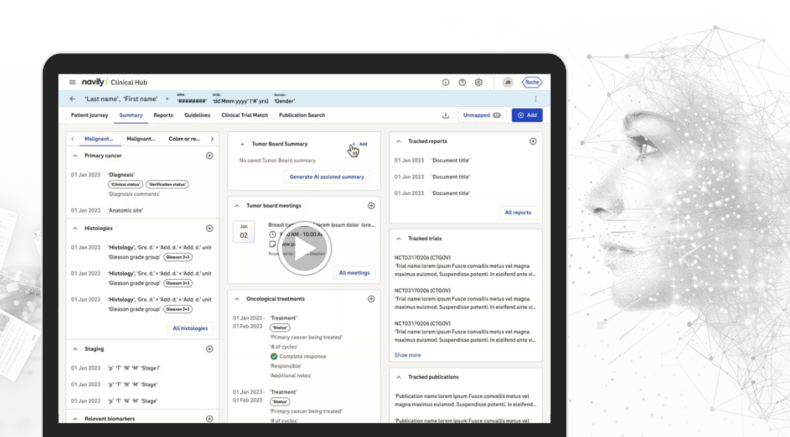790x437 pixels.
Task: Open the hamburger menu next to navify logo
Action: [x=72, y=82]
